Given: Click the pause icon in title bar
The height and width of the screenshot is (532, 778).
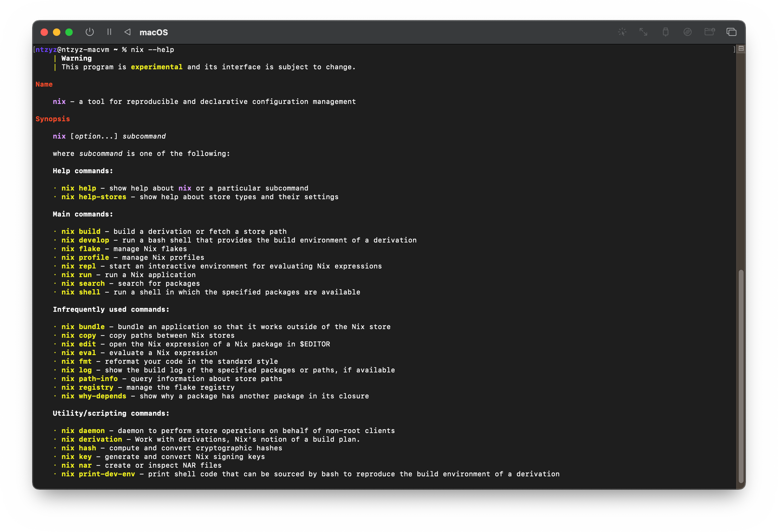Looking at the screenshot, I should coord(109,32).
